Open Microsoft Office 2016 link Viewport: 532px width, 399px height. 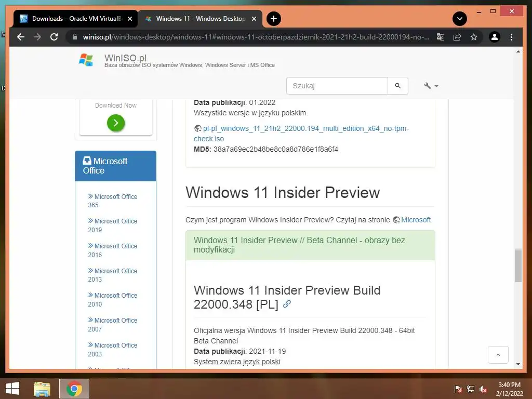point(112,250)
